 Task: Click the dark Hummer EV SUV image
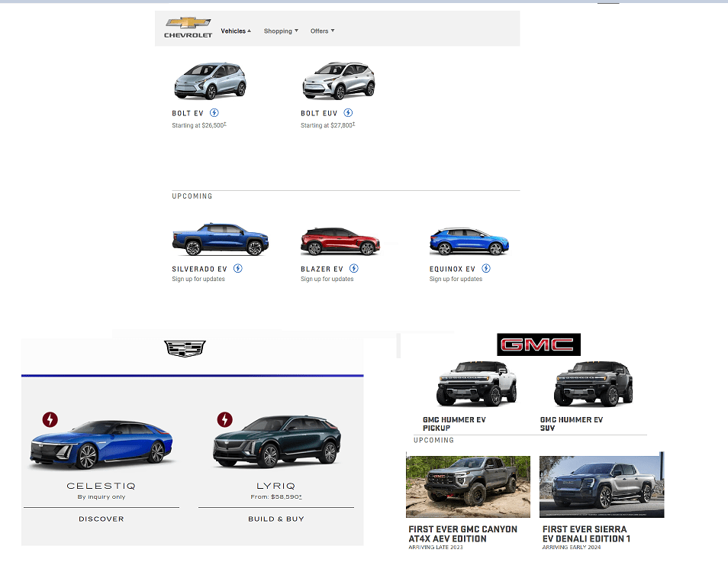594,384
